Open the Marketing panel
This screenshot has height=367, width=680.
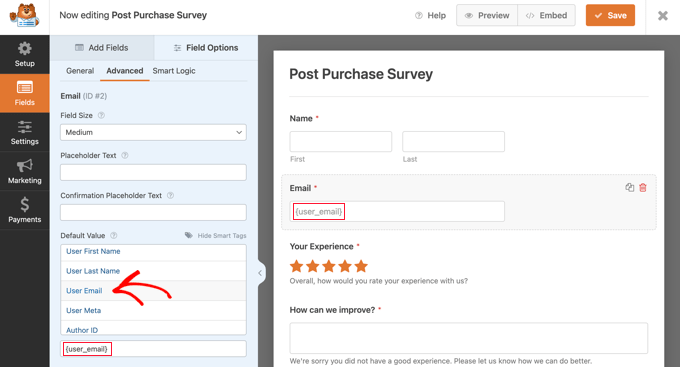coord(25,171)
